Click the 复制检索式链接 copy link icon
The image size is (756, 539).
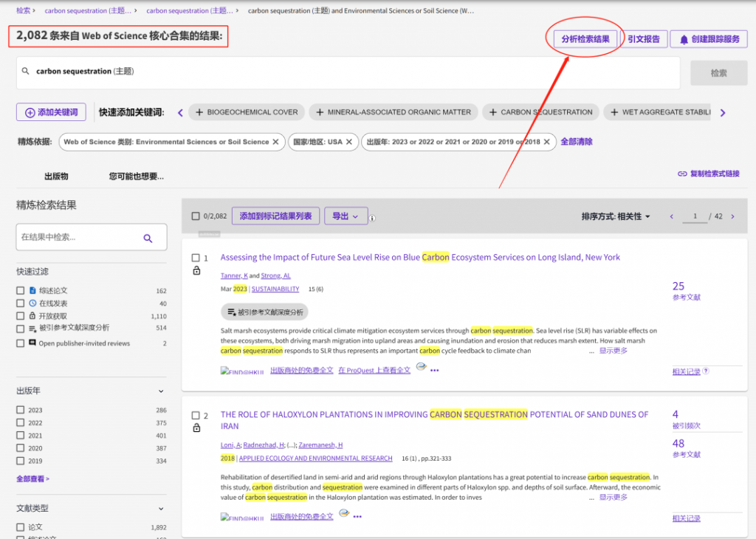pos(682,172)
